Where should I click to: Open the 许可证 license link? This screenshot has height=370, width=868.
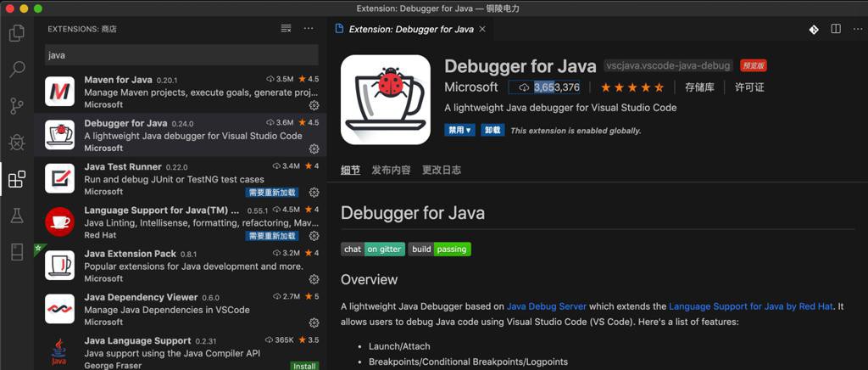coord(749,87)
